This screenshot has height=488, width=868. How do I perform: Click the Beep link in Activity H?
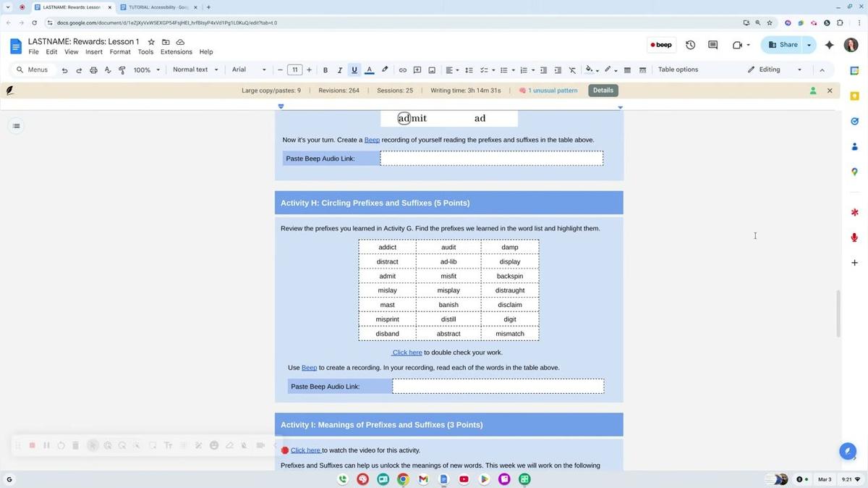tap(309, 367)
